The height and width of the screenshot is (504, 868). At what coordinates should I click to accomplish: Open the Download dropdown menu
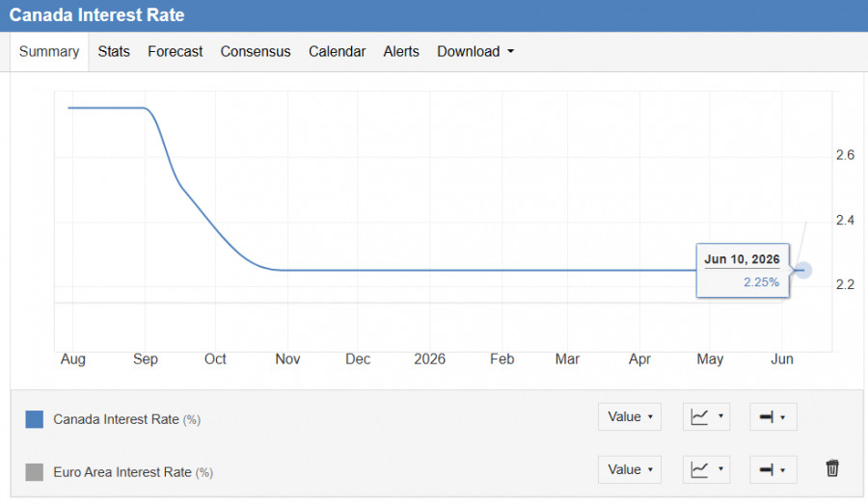pyautogui.click(x=475, y=51)
